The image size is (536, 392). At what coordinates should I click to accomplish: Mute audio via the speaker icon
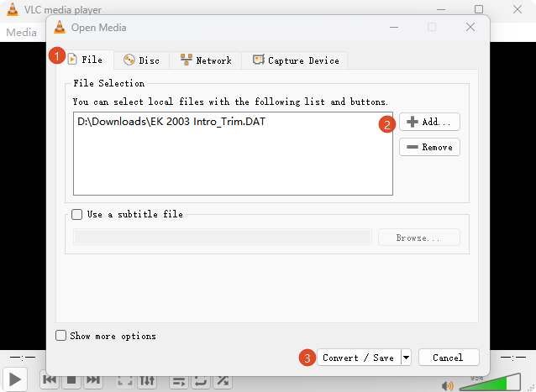pos(448,386)
